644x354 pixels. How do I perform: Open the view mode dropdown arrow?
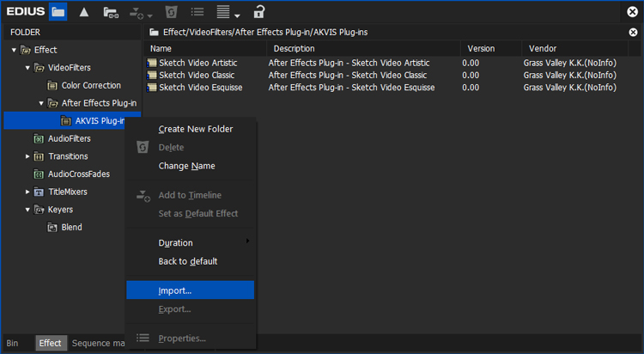pos(237,16)
